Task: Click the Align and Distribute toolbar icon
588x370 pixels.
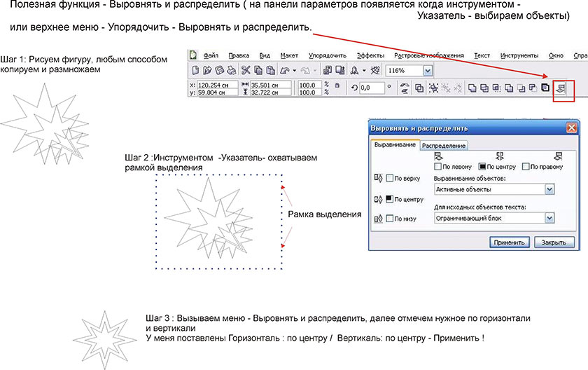Action: click(x=561, y=89)
